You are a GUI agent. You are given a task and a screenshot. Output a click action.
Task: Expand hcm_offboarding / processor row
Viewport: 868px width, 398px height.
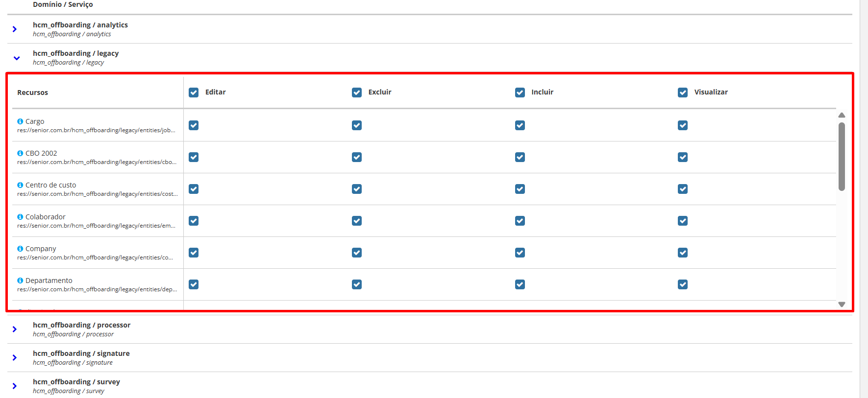click(15, 329)
